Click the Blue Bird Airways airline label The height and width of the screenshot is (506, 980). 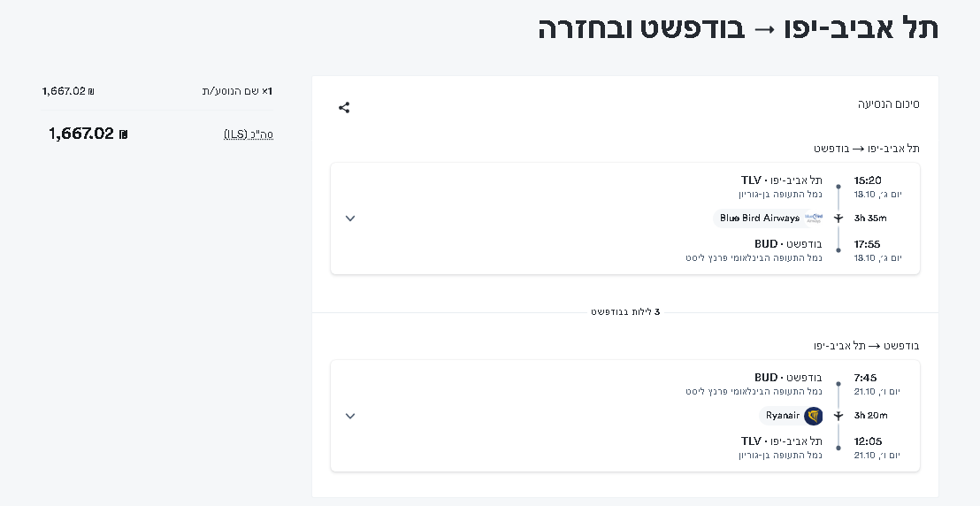(759, 218)
